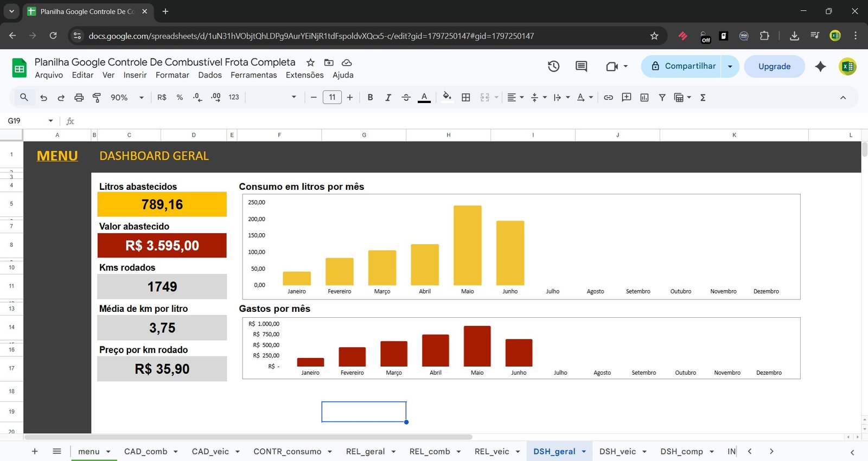Show all comments

(x=581, y=66)
